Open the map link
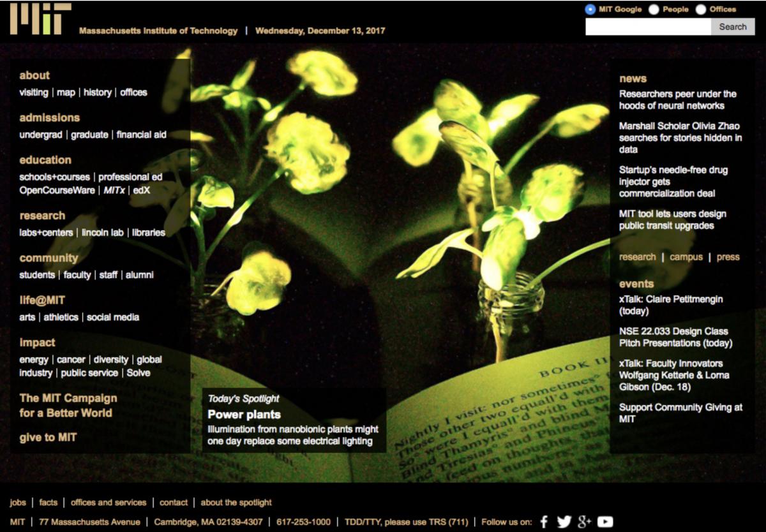 [66, 92]
